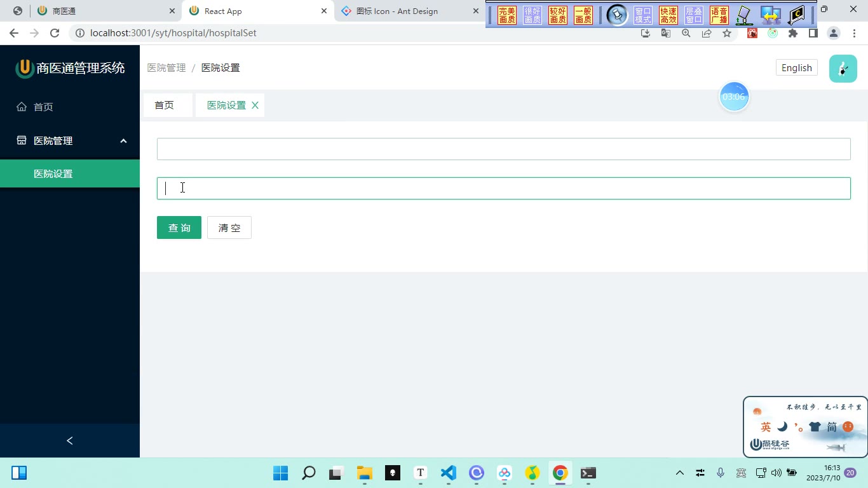Open the Chrome profile avatar
Viewport: 868px width, 488px height.
[834, 33]
